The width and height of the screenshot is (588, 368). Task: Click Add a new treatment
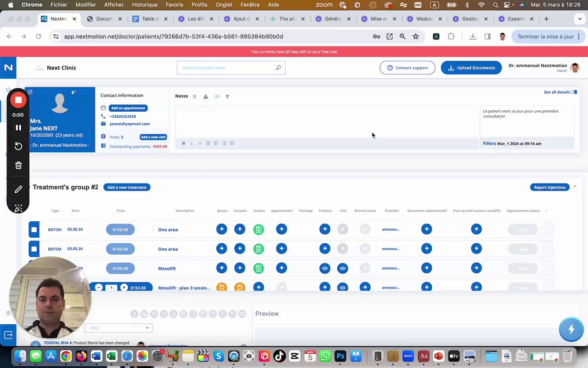127,187
